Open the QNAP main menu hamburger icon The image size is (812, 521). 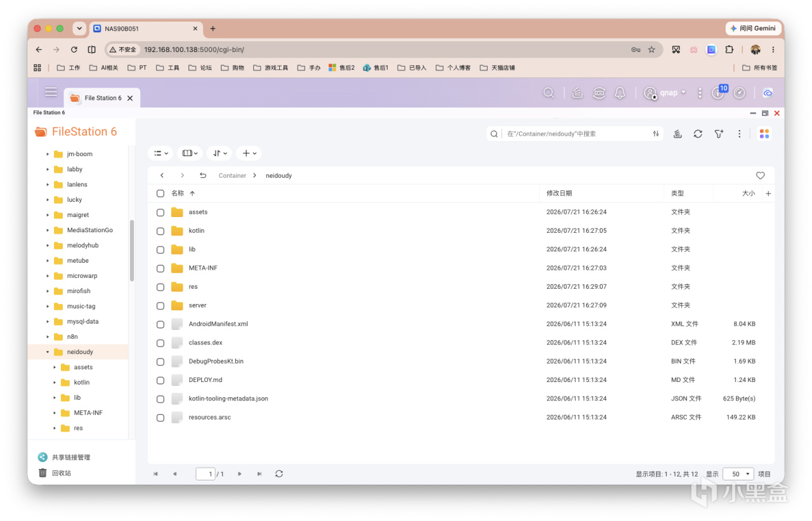(x=51, y=92)
